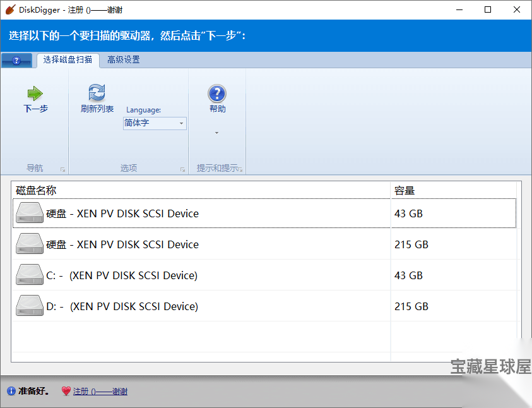This screenshot has height=408, width=532.
Task: Switch to the 高级设置 tab
Action: (x=124, y=60)
